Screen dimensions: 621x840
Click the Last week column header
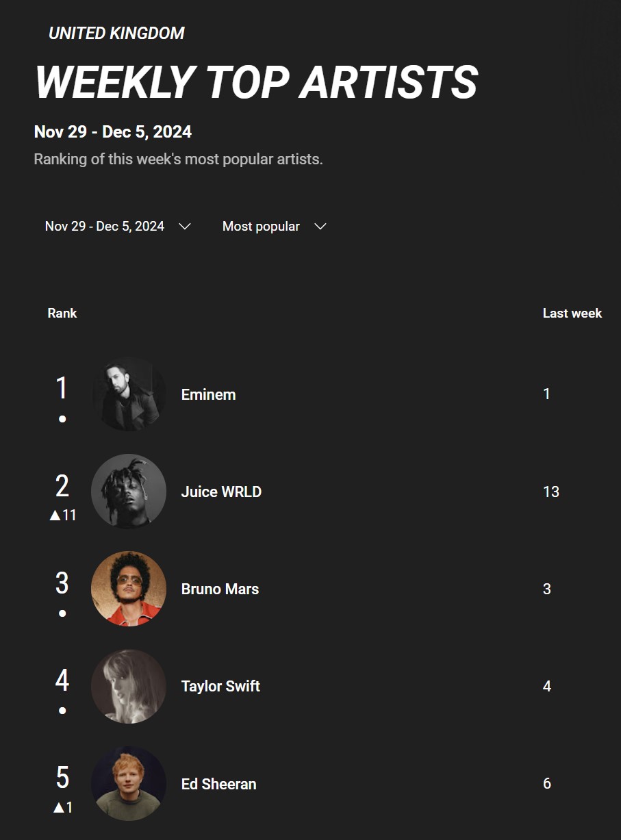pyautogui.click(x=572, y=314)
